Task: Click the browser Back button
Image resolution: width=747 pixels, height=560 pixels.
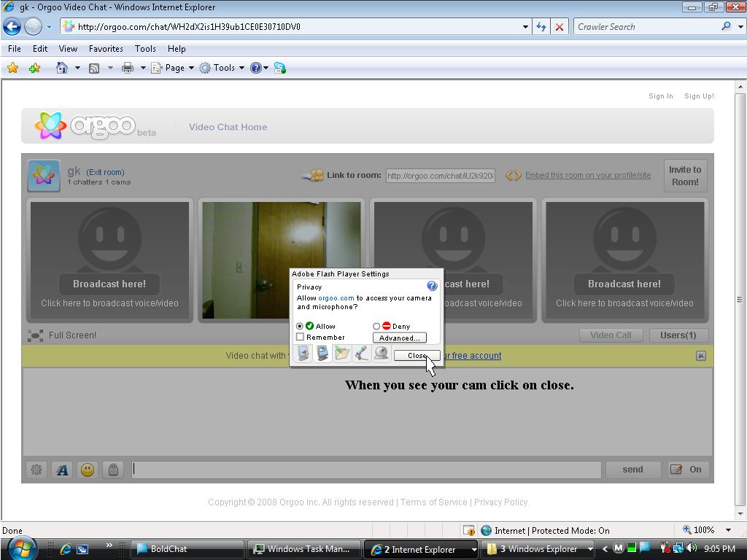Action: tap(12, 27)
